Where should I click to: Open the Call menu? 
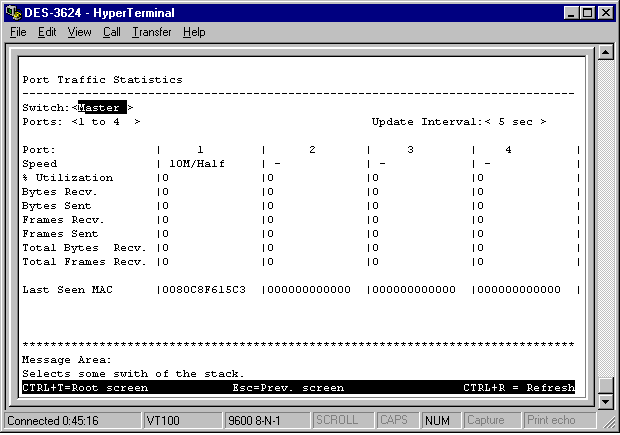111,32
